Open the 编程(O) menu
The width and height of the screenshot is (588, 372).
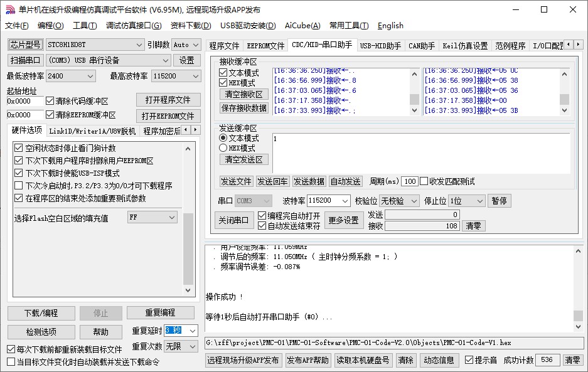pos(51,26)
